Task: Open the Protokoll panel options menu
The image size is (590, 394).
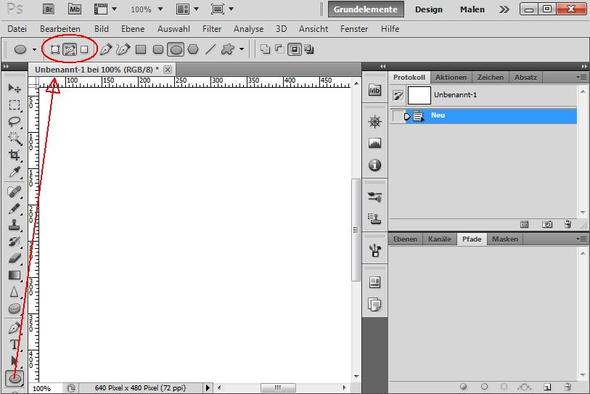Action: pos(581,78)
